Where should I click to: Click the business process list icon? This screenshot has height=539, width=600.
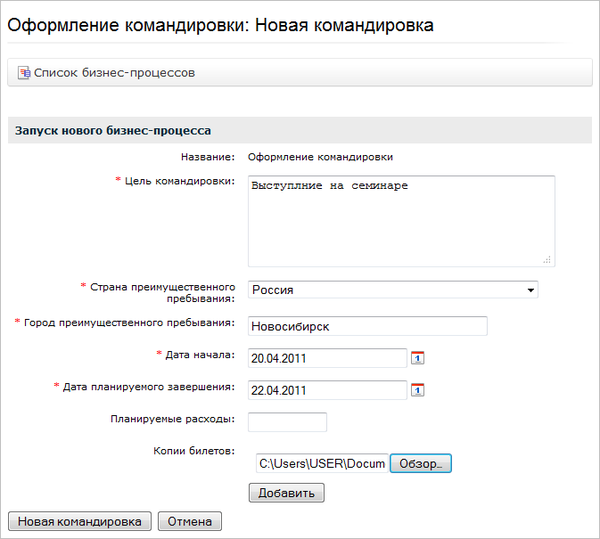pyautogui.click(x=24, y=73)
